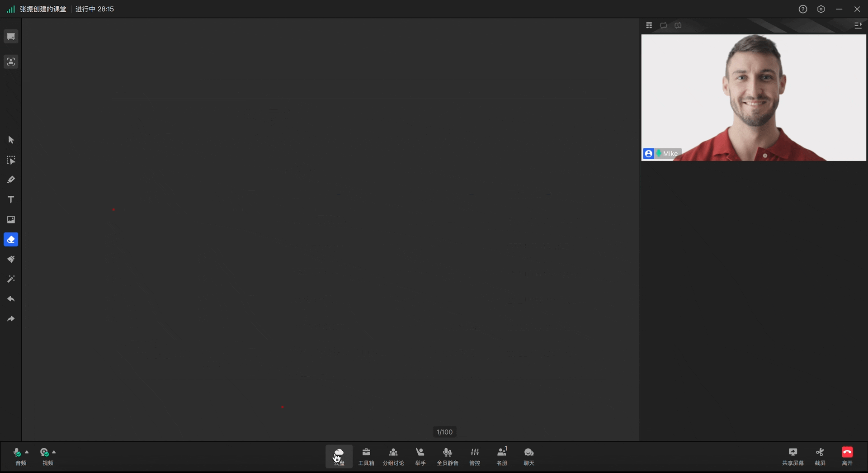This screenshot has width=868, height=473.
Task: Take a screenshot with 截屏
Action: pyautogui.click(x=820, y=457)
